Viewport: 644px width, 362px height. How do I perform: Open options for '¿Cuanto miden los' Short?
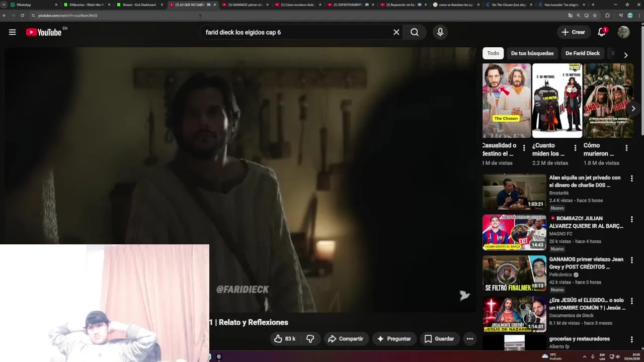tap(575, 148)
